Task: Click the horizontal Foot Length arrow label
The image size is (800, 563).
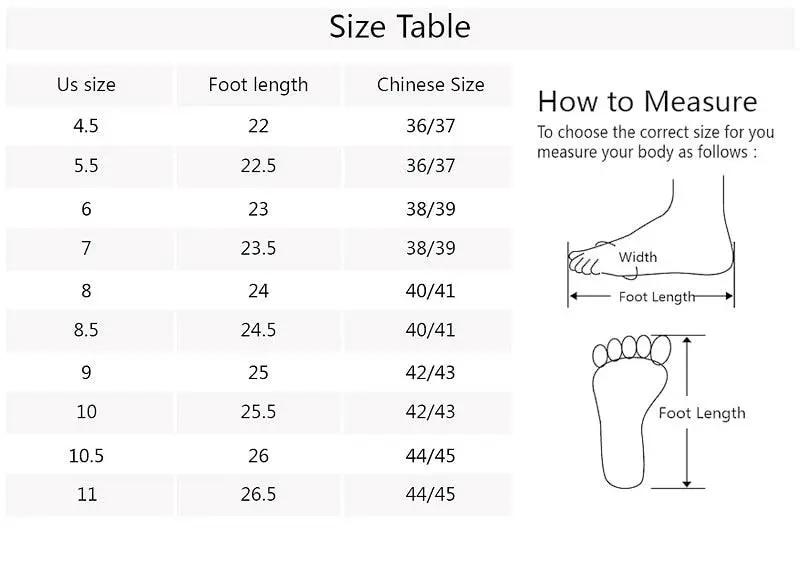Action: click(657, 297)
